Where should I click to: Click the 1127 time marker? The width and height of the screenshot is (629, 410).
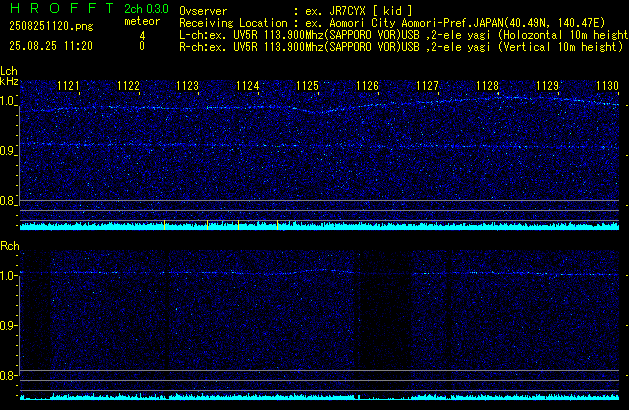pos(428,86)
